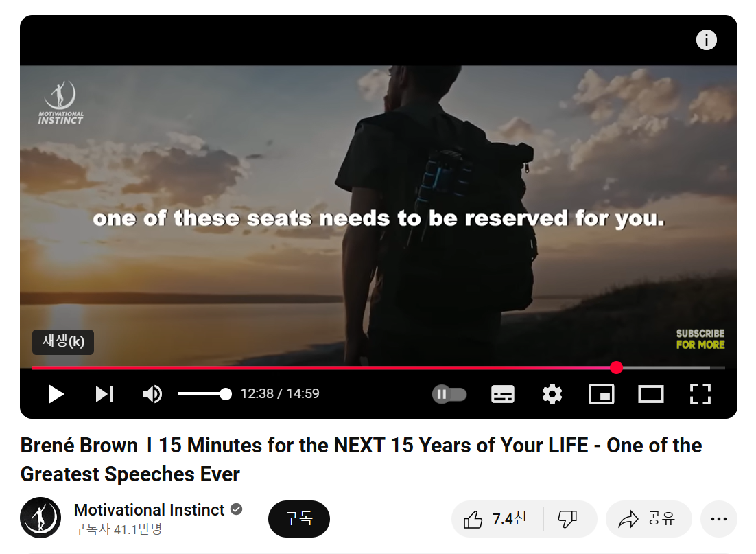Mute the video with speaker icon

[x=152, y=394]
